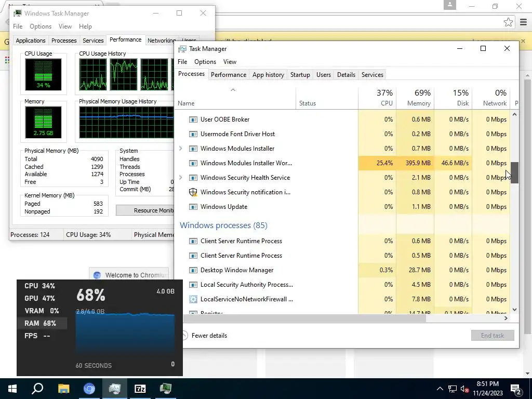Screen dimensions: 532x399
Task: Open Applications tab in Windows Task Manager
Action: pos(31,41)
